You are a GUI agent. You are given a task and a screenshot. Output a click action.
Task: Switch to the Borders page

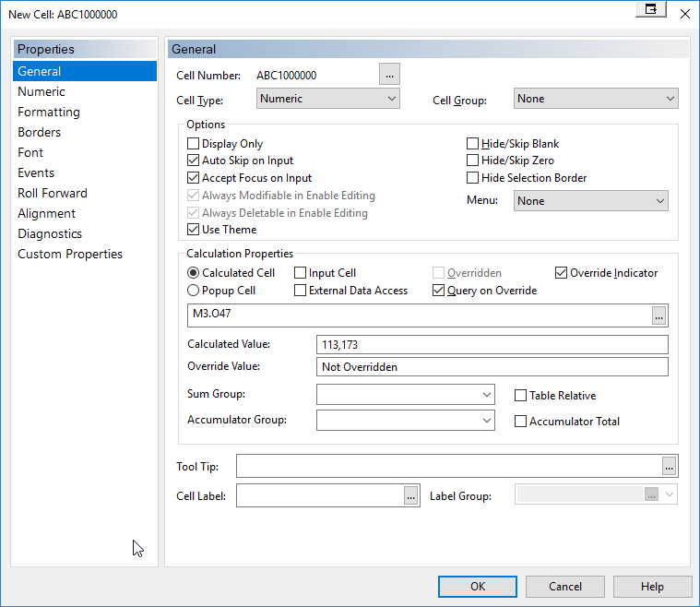pos(85,132)
